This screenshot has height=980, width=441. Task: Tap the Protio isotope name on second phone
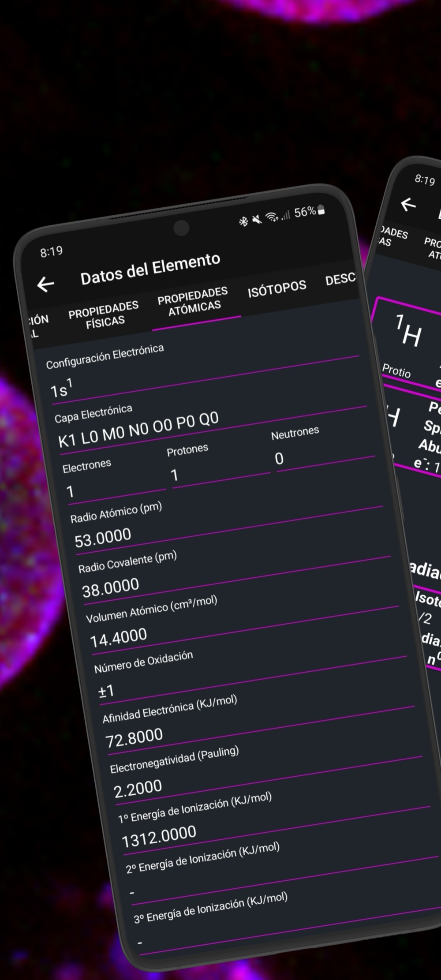(396, 371)
